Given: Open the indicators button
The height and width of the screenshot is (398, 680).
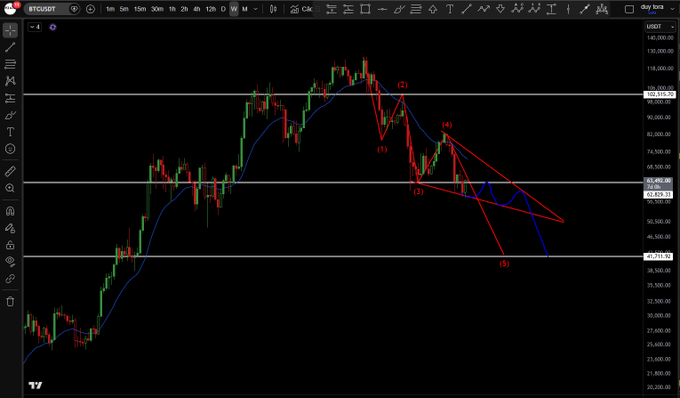Looking at the screenshot, I should point(301,9).
